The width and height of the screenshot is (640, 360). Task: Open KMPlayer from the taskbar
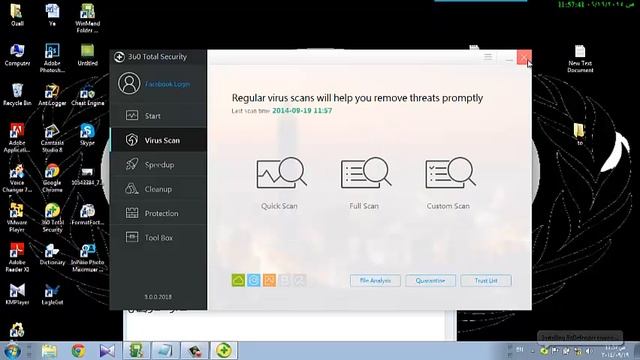[107, 351]
